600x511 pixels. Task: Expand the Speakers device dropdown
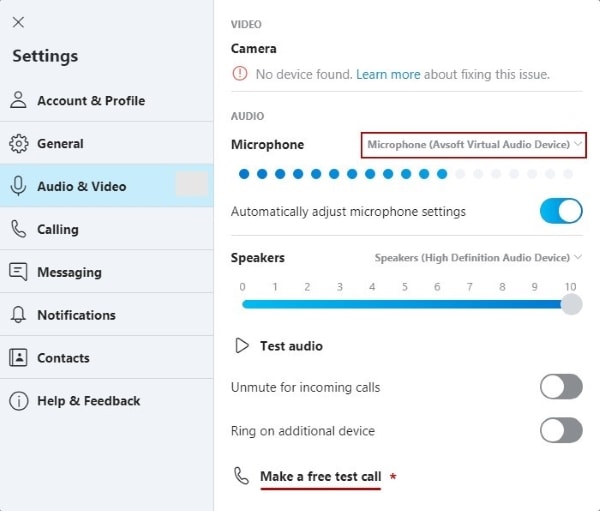pos(477,258)
